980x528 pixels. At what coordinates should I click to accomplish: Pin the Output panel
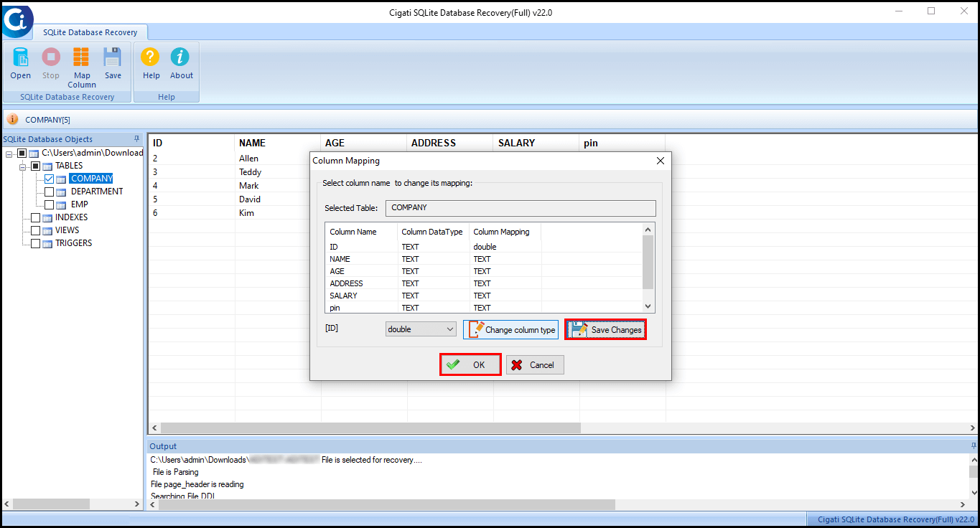(x=974, y=445)
